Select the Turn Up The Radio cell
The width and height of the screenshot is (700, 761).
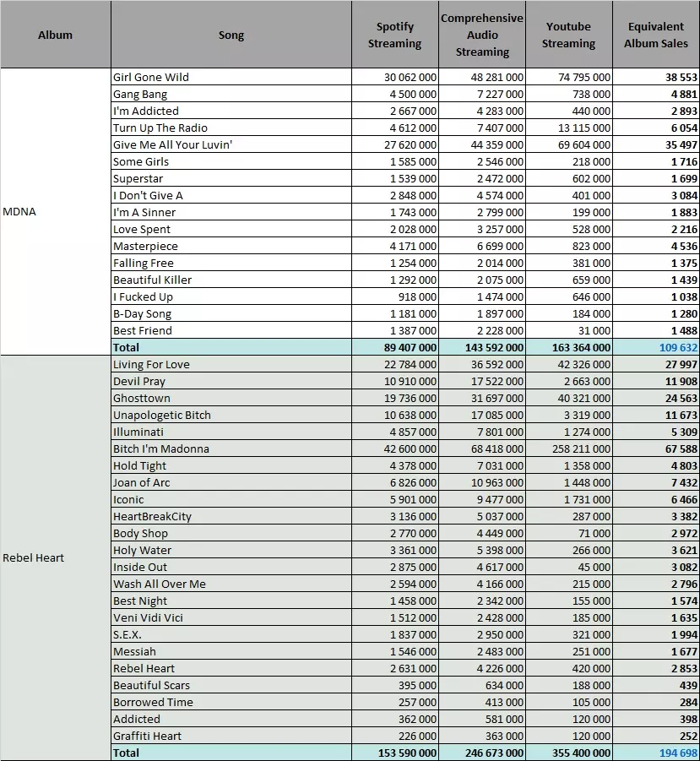tap(231, 128)
